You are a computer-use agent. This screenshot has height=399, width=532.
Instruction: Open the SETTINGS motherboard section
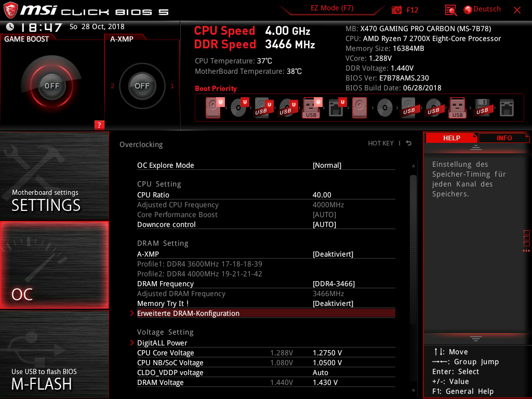tap(54, 176)
